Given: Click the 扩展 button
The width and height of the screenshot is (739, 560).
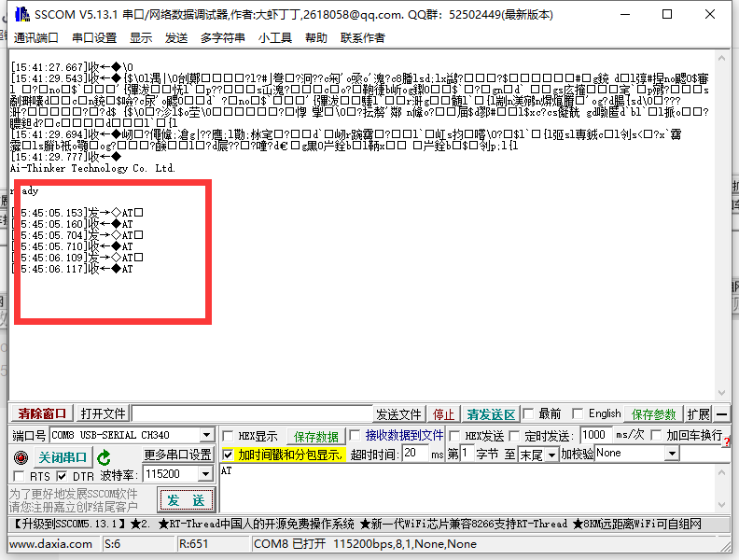Looking at the screenshot, I should [698, 414].
